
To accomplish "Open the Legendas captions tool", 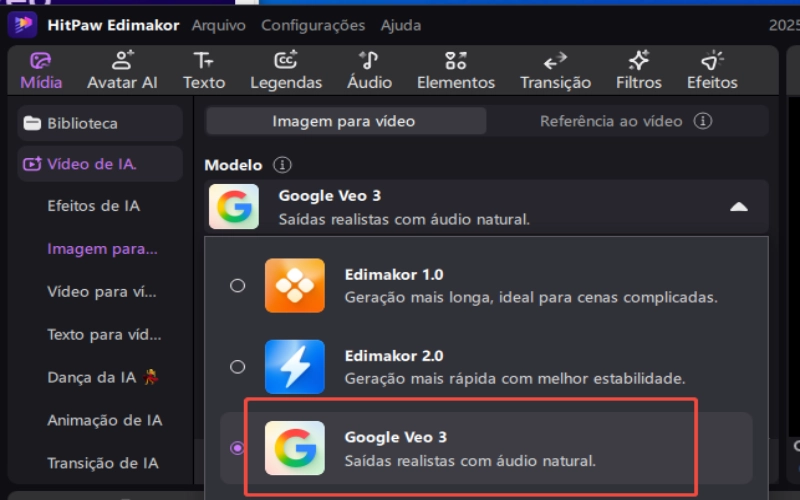I will 286,61.
